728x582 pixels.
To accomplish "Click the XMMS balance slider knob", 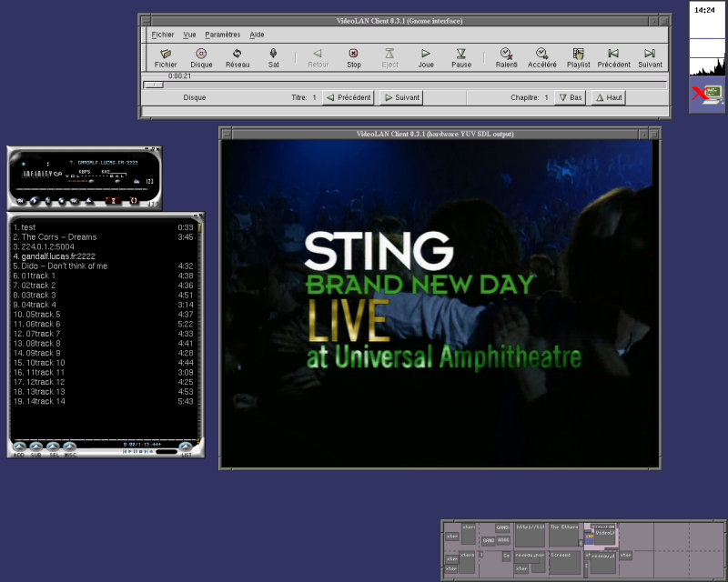I will point(117,181).
